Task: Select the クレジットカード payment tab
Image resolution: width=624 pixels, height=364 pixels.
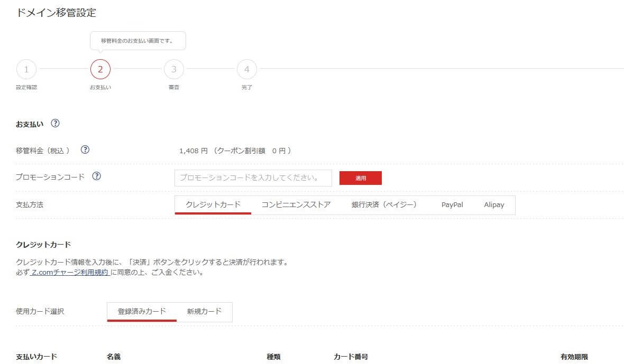Action: click(213, 205)
